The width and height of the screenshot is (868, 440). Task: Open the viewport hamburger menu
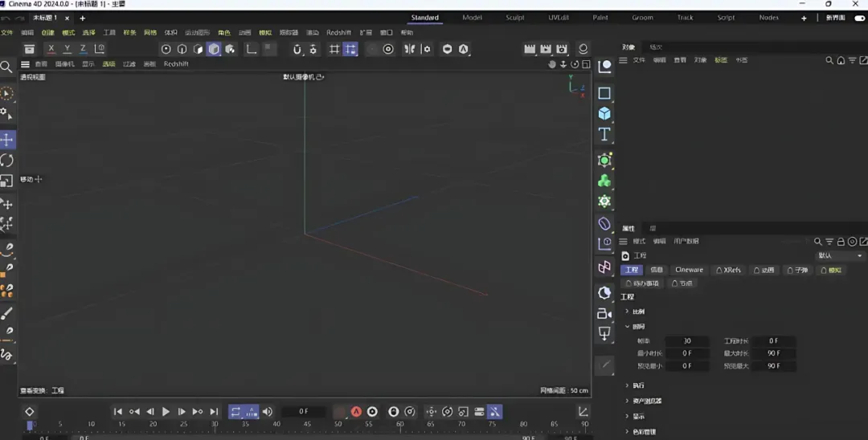coord(25,64)
